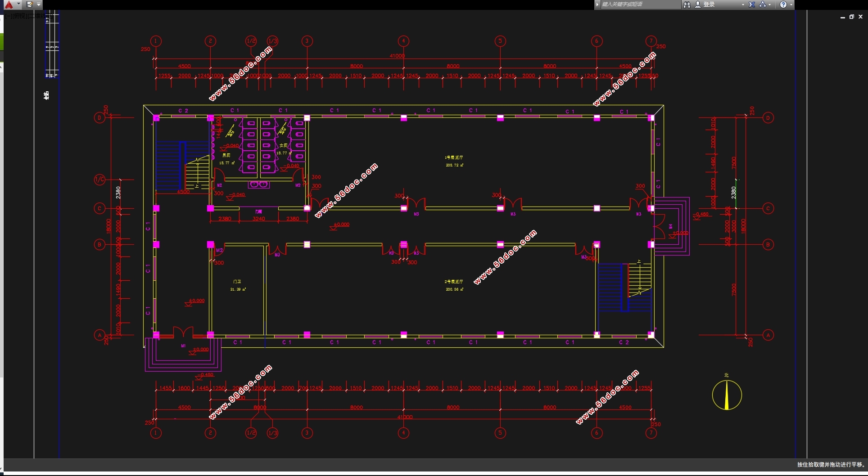
Task: Open the dropdown arrow after 登录
Action: pyautogui.click(x=743, y=4)
